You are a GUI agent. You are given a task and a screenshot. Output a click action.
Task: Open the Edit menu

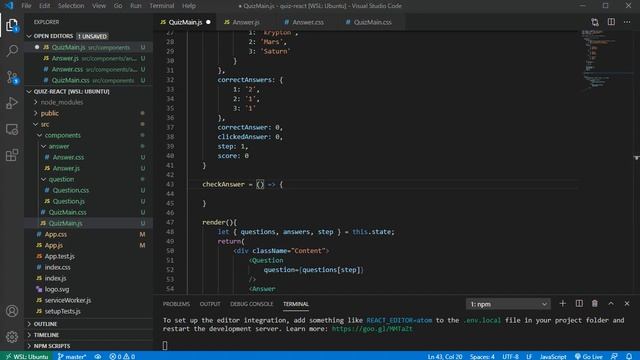tap(44, 6)
